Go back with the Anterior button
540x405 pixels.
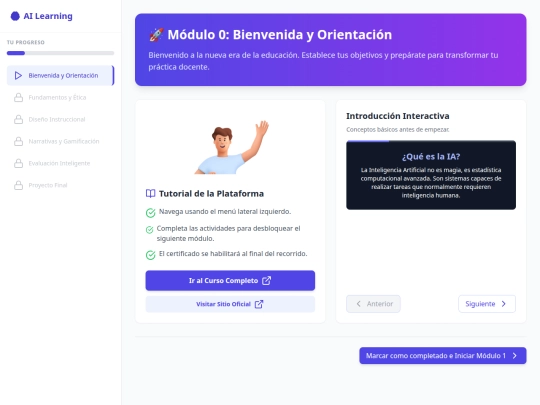(373, 304)
